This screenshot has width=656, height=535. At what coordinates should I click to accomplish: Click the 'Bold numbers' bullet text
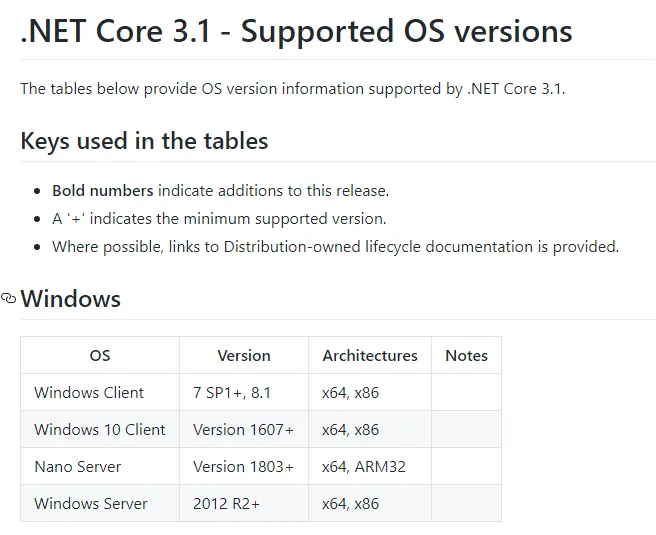pos(103,190)
